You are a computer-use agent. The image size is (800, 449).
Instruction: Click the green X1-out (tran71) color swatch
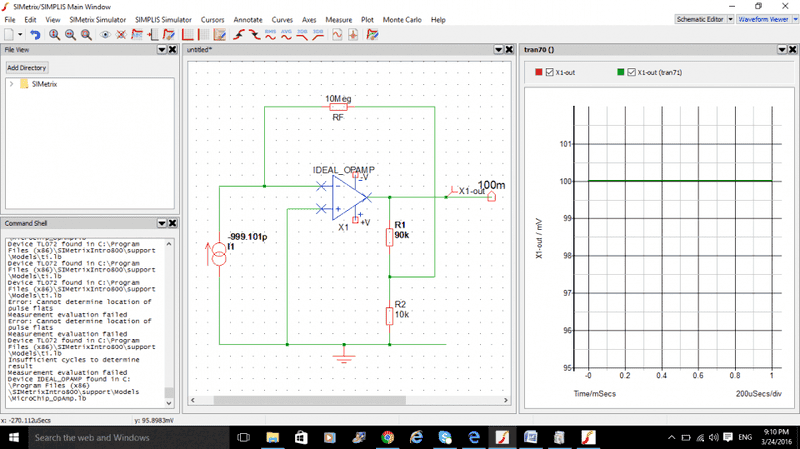(x=620, y=73)
